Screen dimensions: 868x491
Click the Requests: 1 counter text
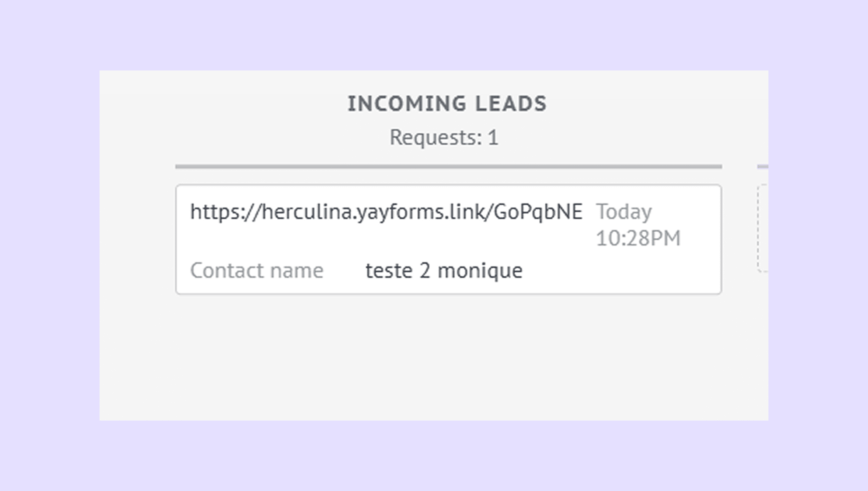[444, 137]
